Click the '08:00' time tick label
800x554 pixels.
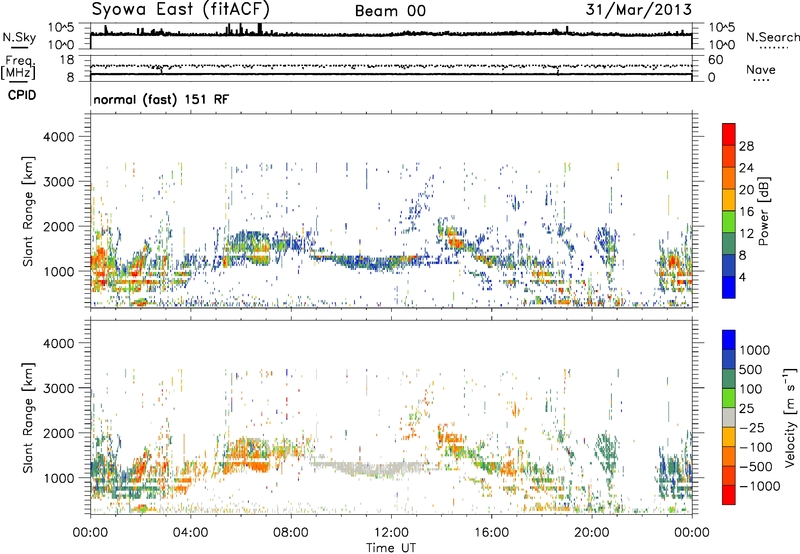(291, 533)
